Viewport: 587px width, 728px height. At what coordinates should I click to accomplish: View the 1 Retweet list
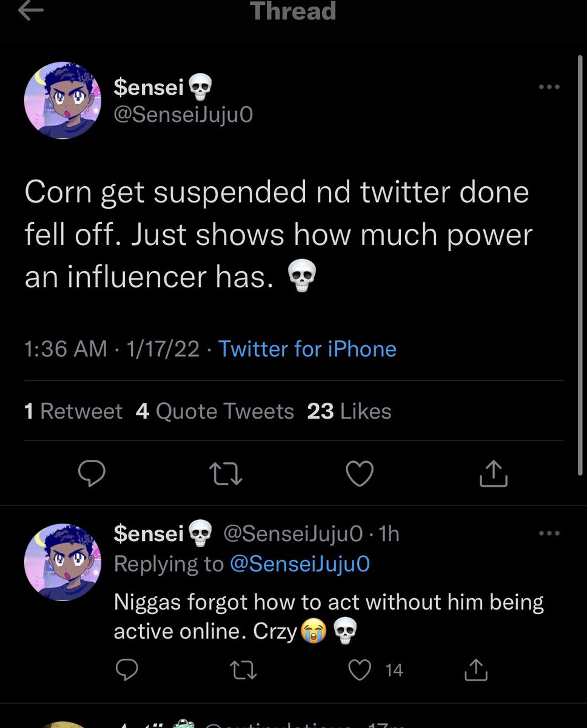(x=73, y=411)
